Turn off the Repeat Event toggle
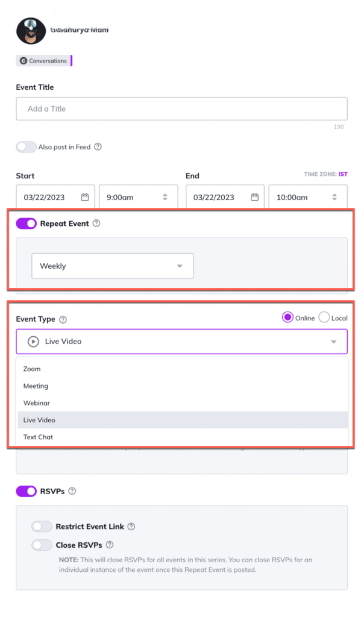The height and width of the screenshot is (617, 364). coord(27,224)
